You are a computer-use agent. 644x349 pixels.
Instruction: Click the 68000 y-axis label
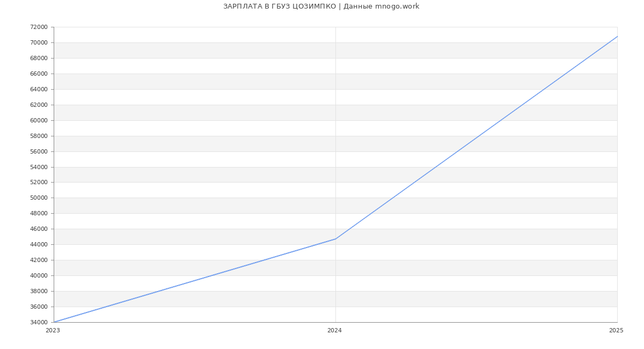39,59
